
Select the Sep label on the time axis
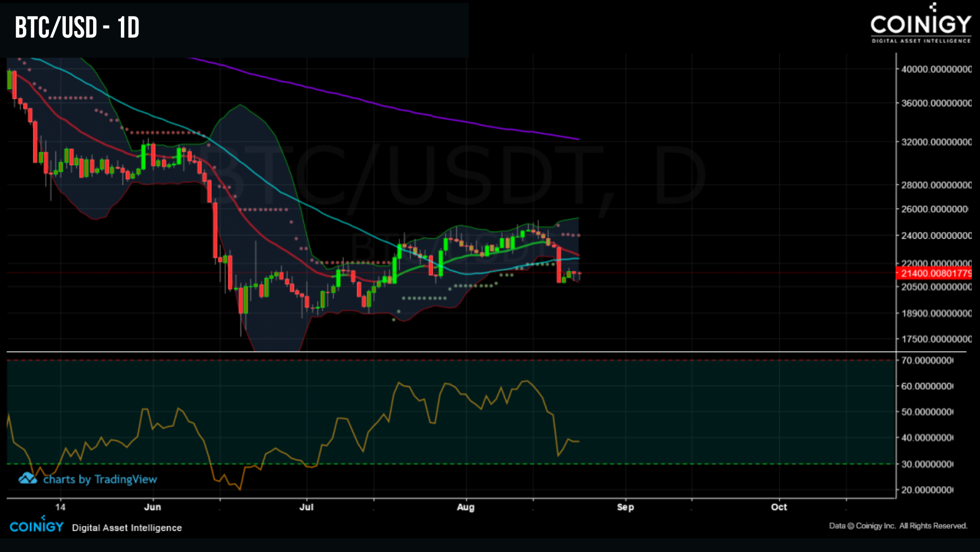(x=625, y=507)
